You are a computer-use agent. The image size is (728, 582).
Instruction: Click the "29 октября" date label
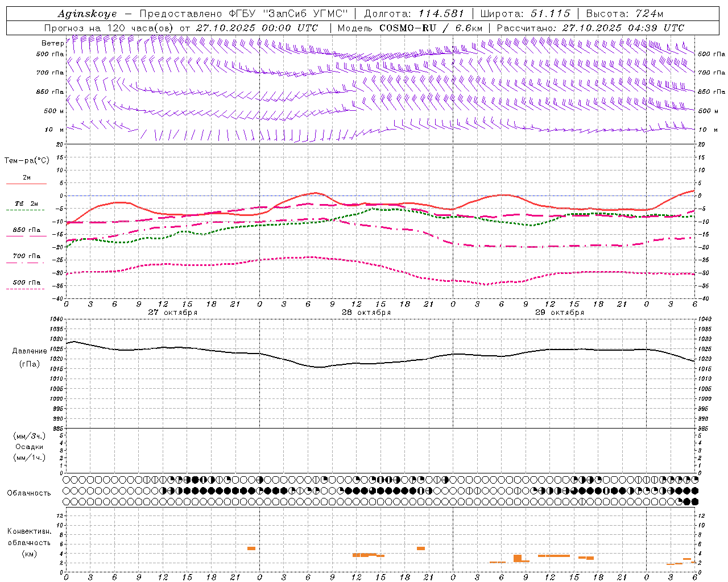coord(560,313)
